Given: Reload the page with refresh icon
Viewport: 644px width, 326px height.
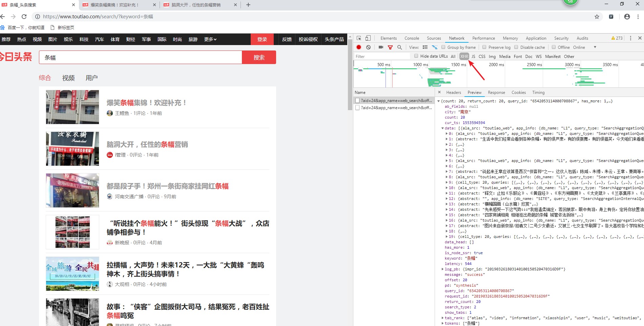Looking at the screenshot, I should pos(24,17).
